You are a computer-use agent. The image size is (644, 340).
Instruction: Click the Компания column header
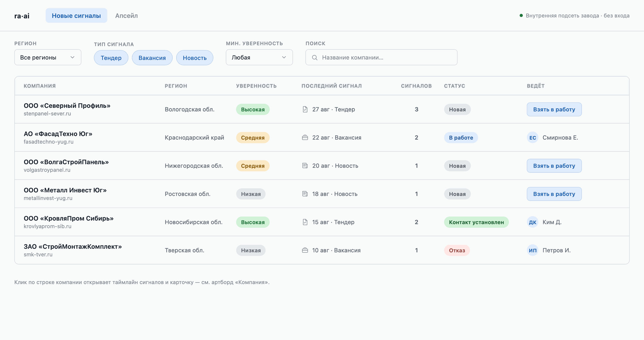[40, 86]
